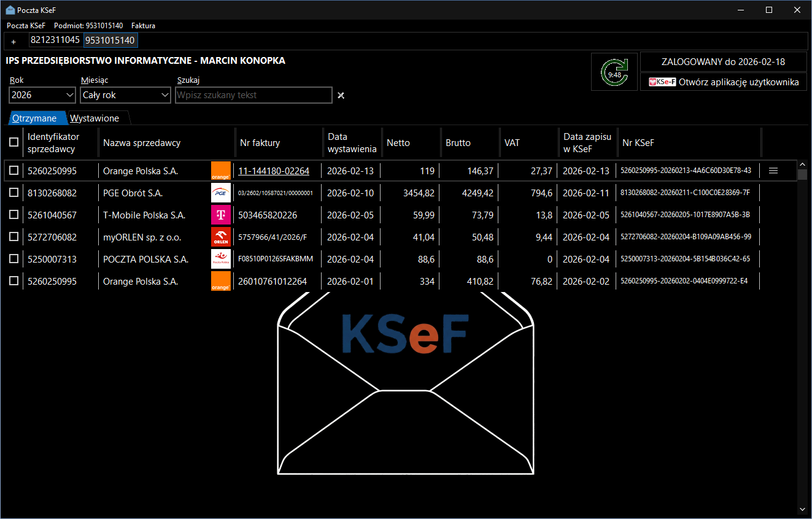Click the myORLEN logo icon

(x=221, y=237)
